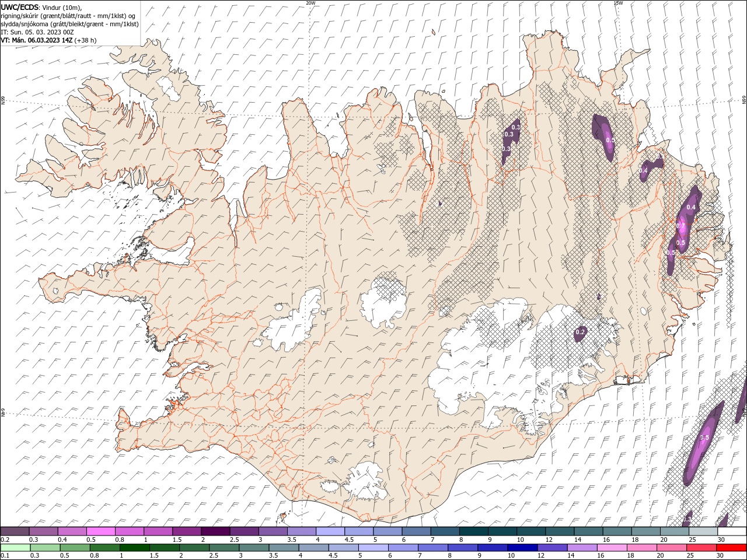Click the 0.7 snowfall value on the east coast
Screen dimensions: 747x560
coord(680,226)
